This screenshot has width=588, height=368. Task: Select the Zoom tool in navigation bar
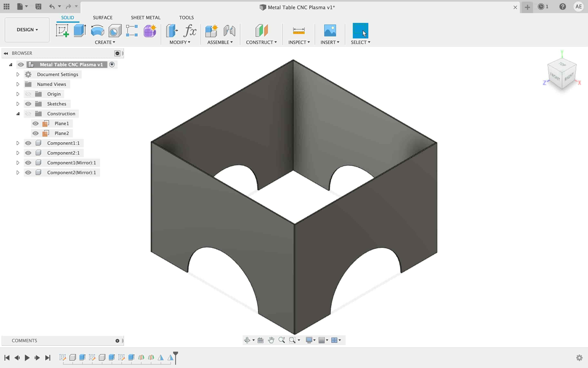point(282,340)
